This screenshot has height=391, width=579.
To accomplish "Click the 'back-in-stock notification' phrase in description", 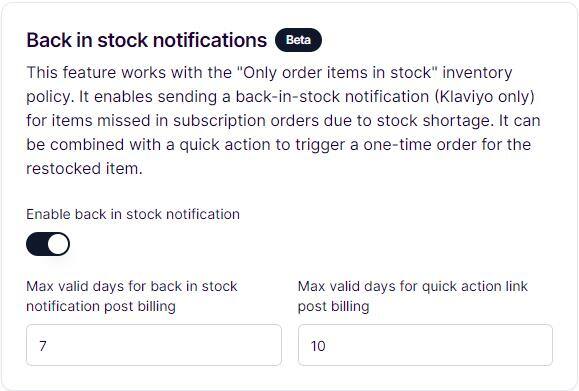I will point(332,97).
